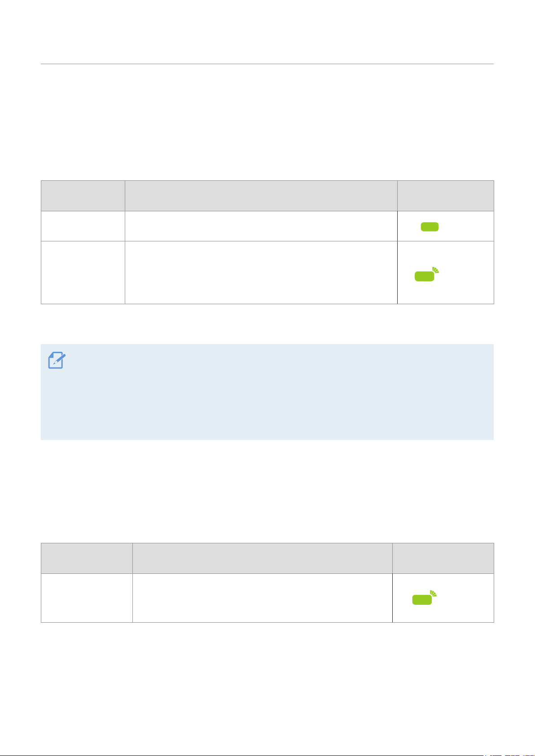Select lower table's left white body cell
Screen dimensions: 535x756
point(87,598)
